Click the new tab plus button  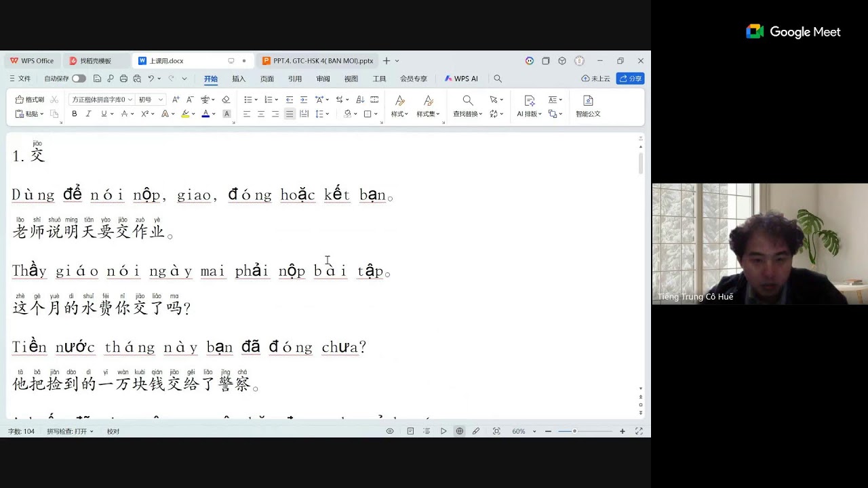tap(387, 61)
